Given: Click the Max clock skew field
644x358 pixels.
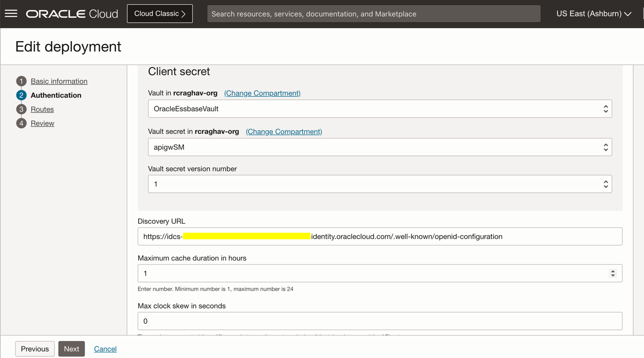Looking at the screenshot, I should point(380,321).
